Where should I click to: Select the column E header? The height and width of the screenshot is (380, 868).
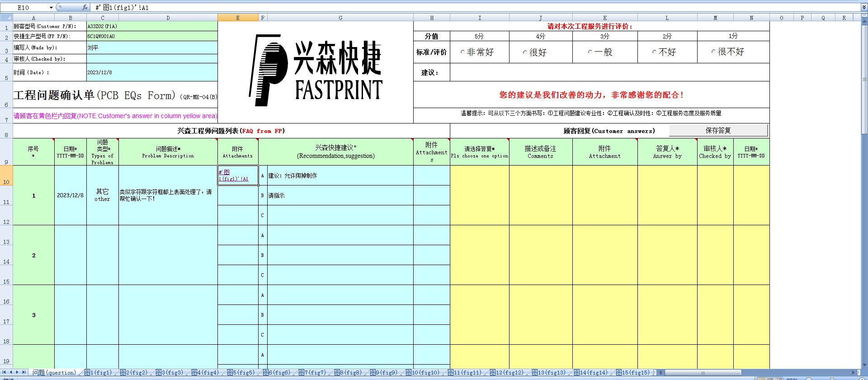(x=238, y=18)
